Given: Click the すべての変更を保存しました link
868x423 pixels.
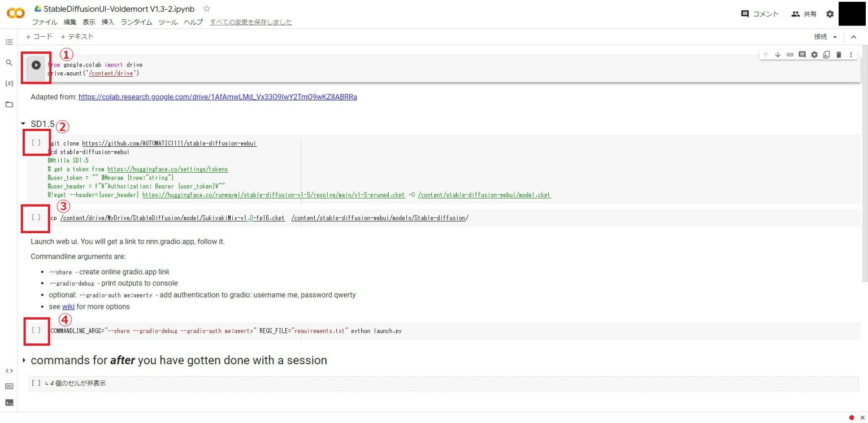Looking at the screenshot, I should [250, 22].
